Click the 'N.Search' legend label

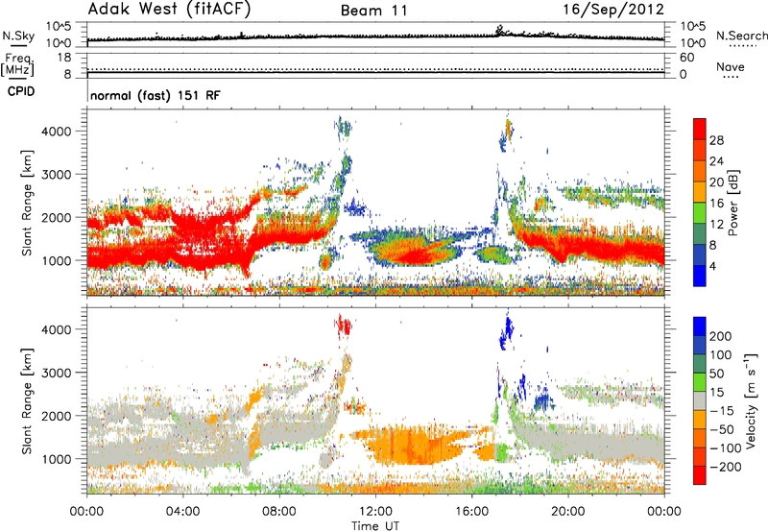(742, 36)
